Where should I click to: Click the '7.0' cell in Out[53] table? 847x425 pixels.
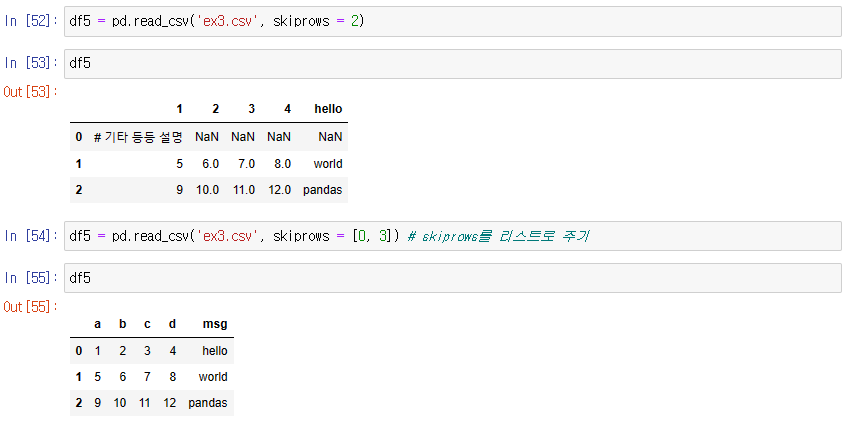(246, 164)
